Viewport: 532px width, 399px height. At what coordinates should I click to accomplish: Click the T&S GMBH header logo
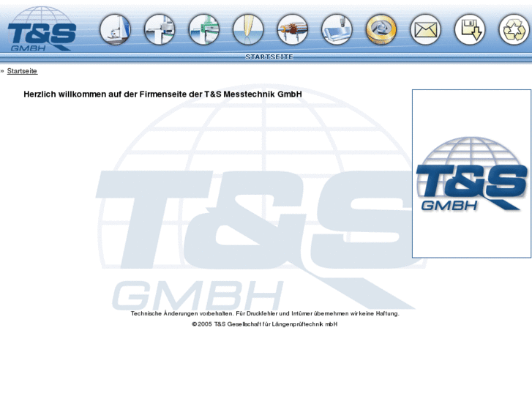click(x=42, y=29)
